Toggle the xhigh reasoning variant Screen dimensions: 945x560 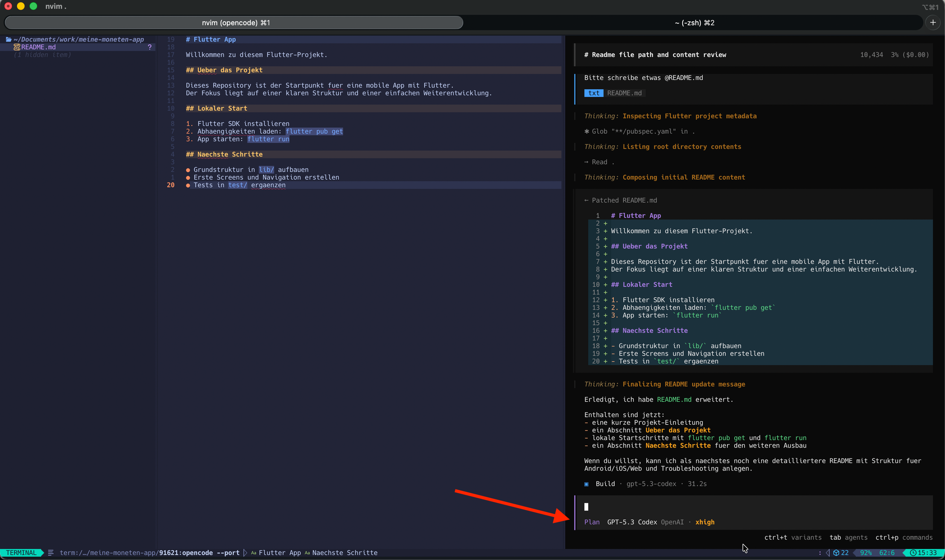[x=704, y=522]
